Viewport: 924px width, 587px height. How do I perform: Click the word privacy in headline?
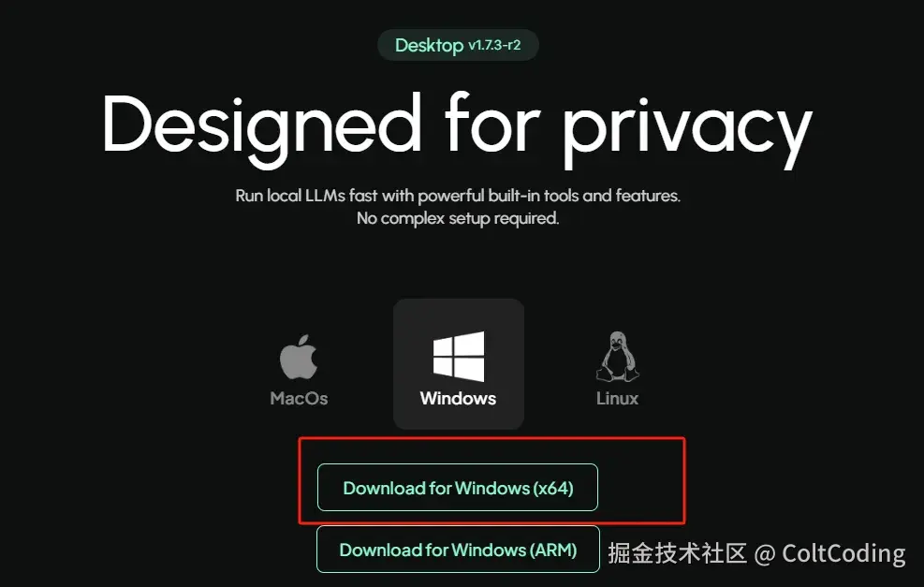coord(688,133)
